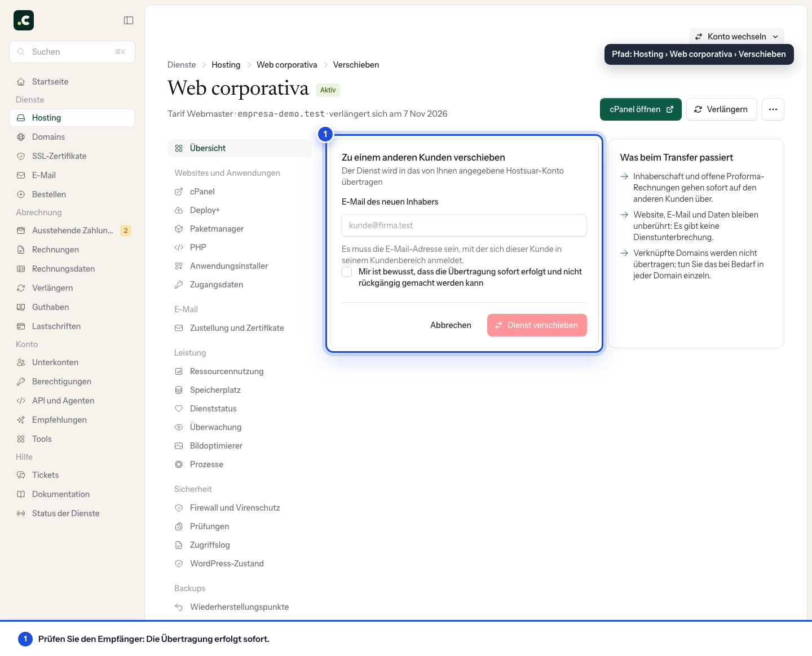Open Zugangsdaten in the service menu

tap(240, 285)
